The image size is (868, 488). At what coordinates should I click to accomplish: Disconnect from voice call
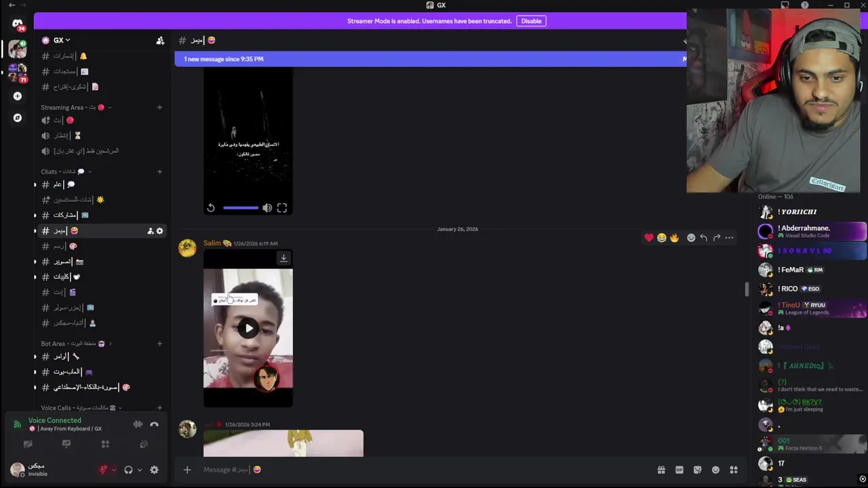tap(154, 424)
